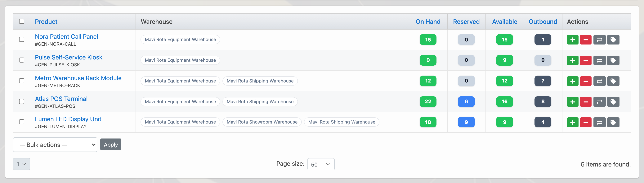Screen dimensions: 644x183
Task: Click Shipping Warehouse tag in Metro Rack row
Action: pyautogui.click(x=260, y=81)
